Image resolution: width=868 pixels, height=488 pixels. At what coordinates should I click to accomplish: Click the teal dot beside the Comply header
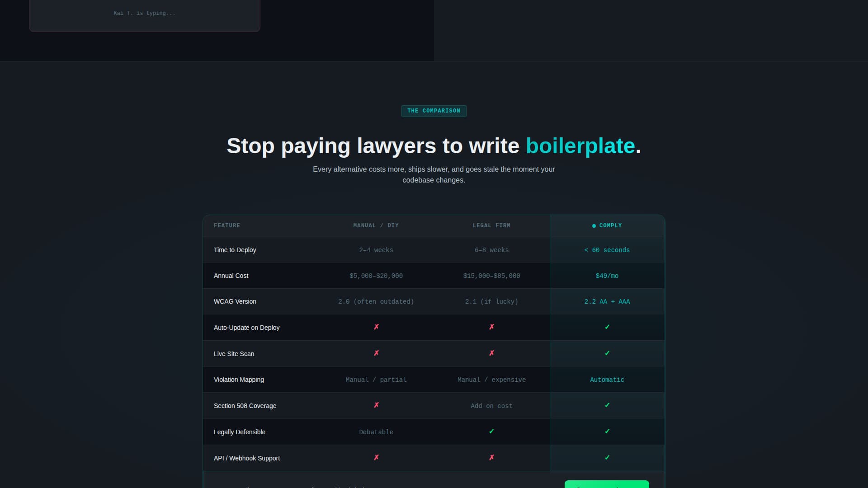point(594,226)
